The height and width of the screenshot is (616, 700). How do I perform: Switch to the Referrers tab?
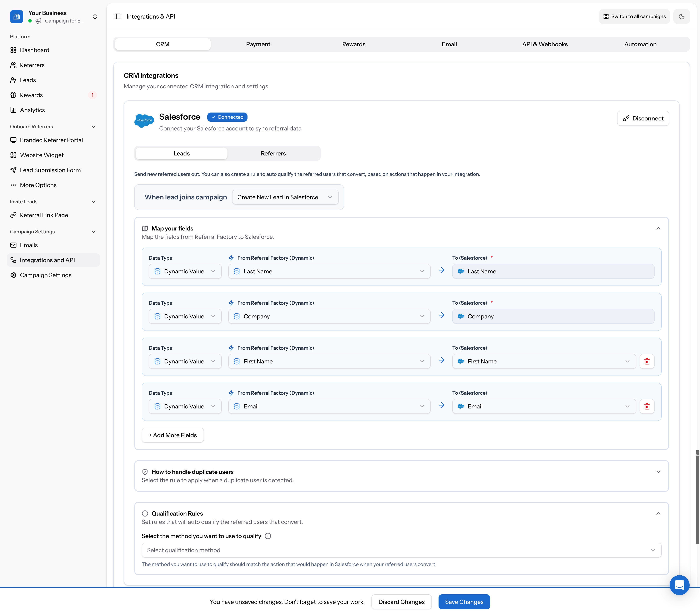coord(273,153)
